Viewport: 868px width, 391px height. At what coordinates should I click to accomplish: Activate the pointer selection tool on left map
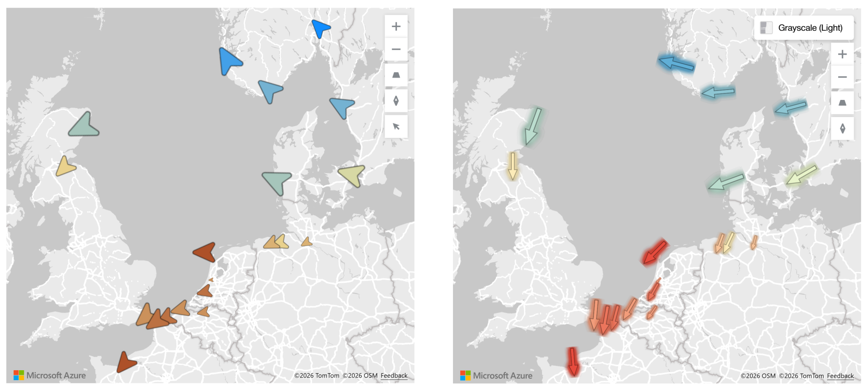click(x=396, y=127)
